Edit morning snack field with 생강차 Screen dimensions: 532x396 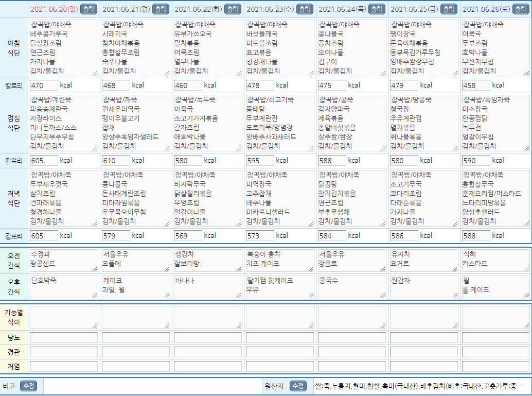[208, 261]
